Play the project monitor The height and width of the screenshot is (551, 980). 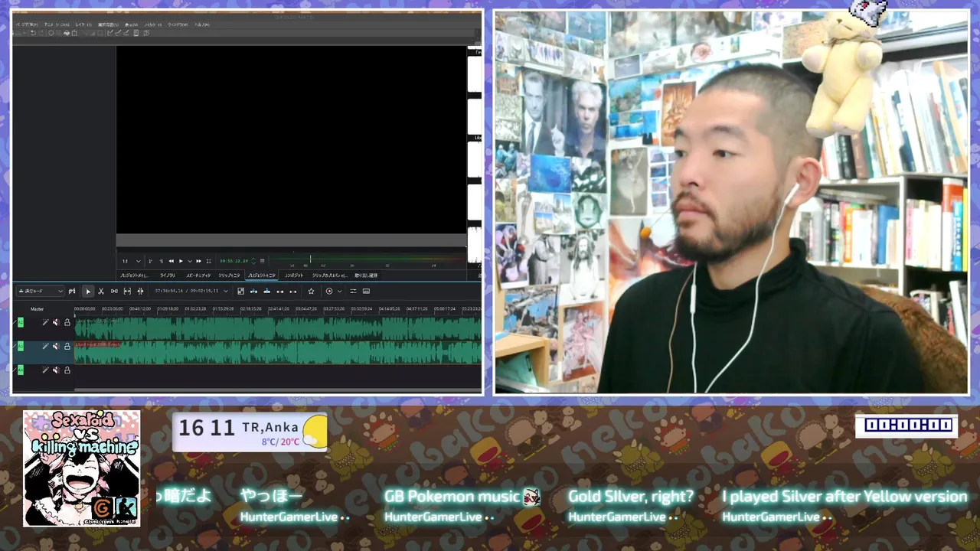point(181,261)
